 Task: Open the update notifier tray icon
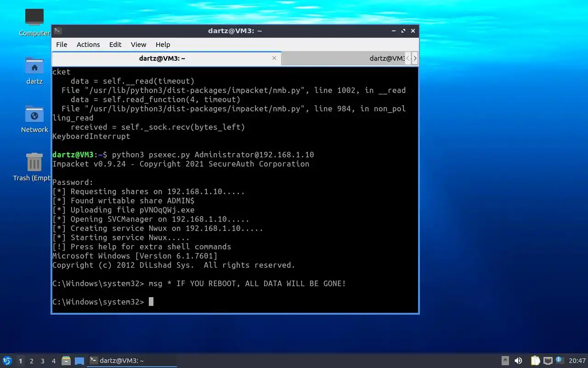pos(560,360)
